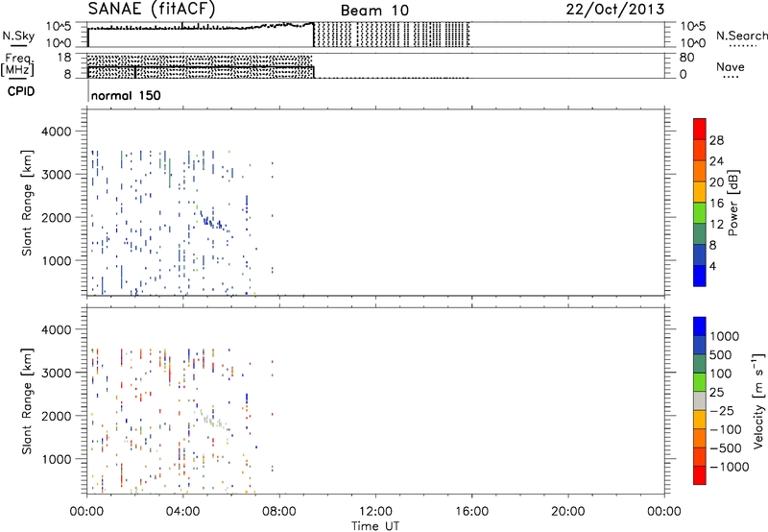768x532 pixels.
Task: Click the 12:00 time tick label
Action: (x=375, y=512)
